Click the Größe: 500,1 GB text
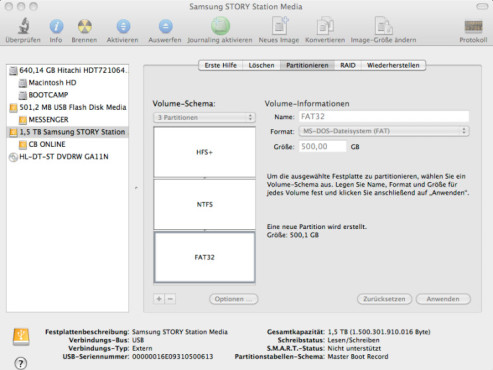Image resolution: width=493 pixels, height=370 pixels. click(x=293, y=235)
